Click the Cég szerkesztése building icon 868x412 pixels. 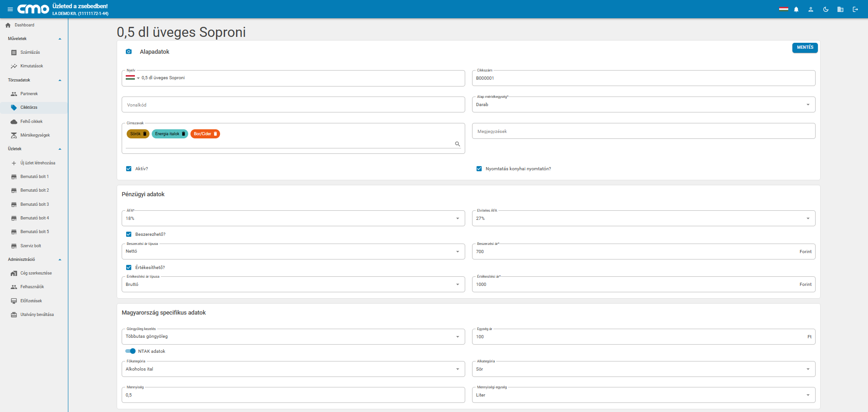pyautogui.click(x=14, y=273)
